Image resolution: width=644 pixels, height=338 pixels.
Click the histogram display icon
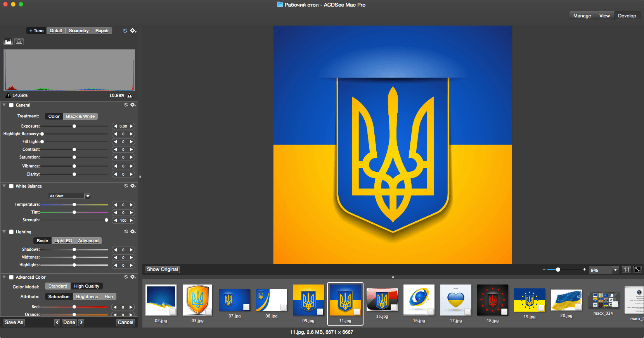tap(8, 41)
